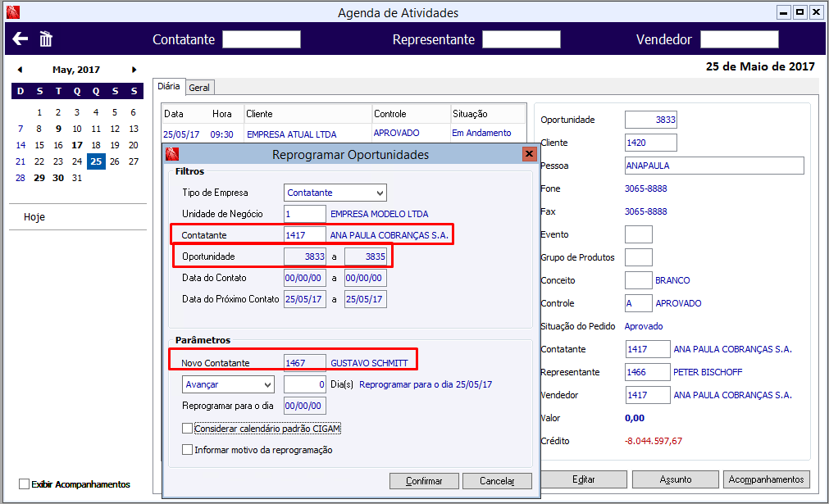Image resolution: width=829 pixels, height=504 pixels.
Task: Select day 29 in the calendar
Action: click(x=39, y=178)
